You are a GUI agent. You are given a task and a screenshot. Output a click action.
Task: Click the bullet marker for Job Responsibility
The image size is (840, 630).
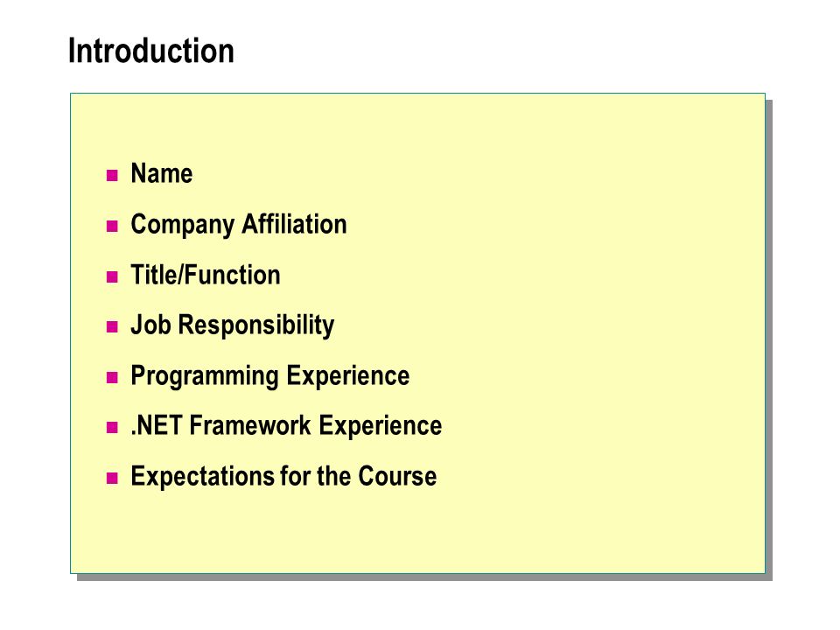(x=112, y=326)
